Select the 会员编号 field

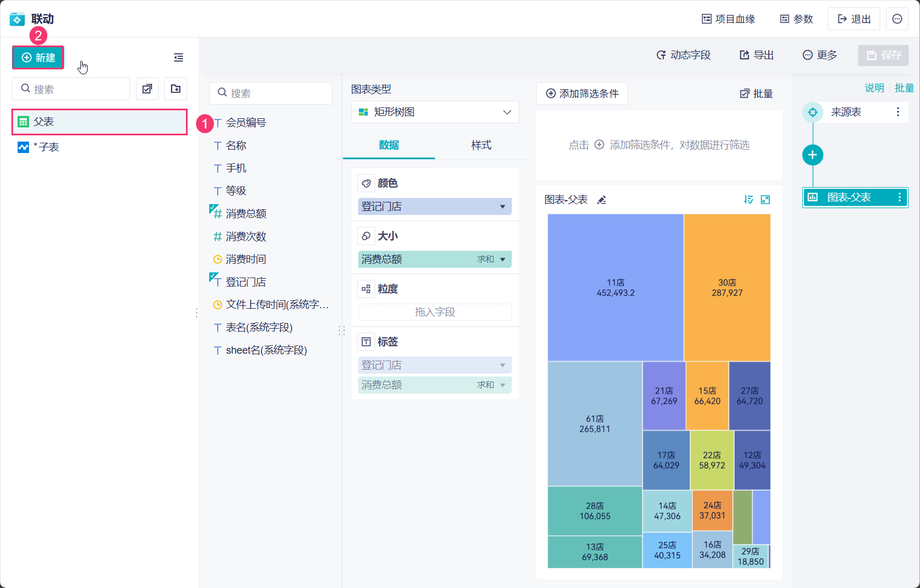pyautogui.click(x=246, y=122)
